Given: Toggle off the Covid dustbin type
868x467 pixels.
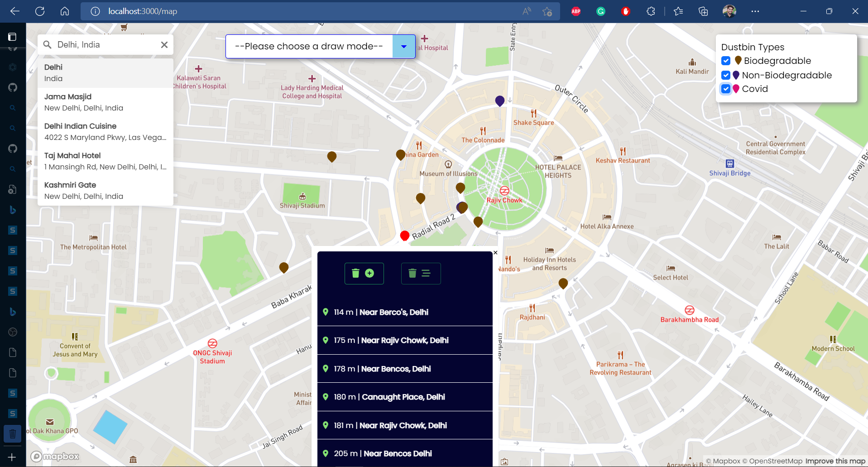Looking at the screenshot, I should click(x=726, y=89).
